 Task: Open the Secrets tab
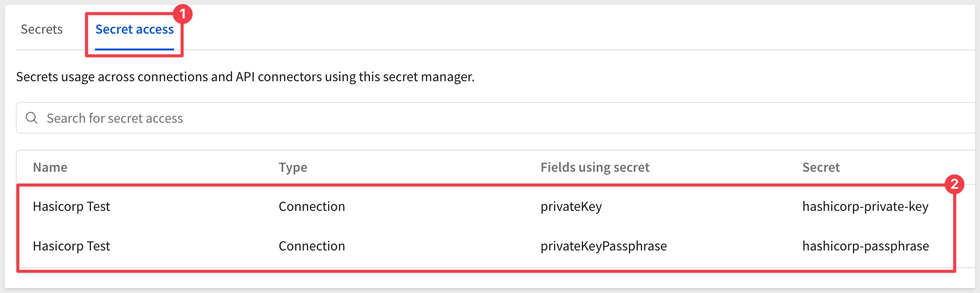pyautogui.click(x=42, y=30)
